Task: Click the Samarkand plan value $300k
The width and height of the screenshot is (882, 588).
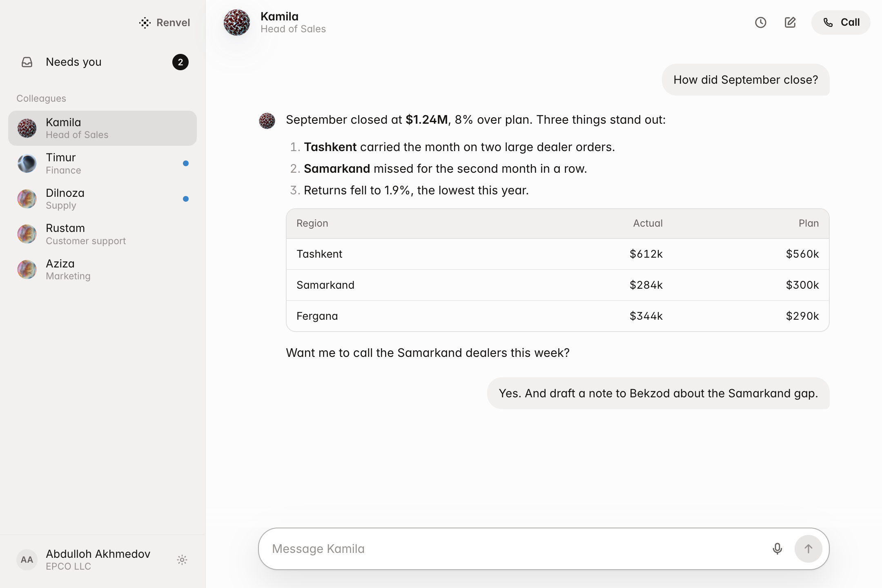Action: click(802, 285)
